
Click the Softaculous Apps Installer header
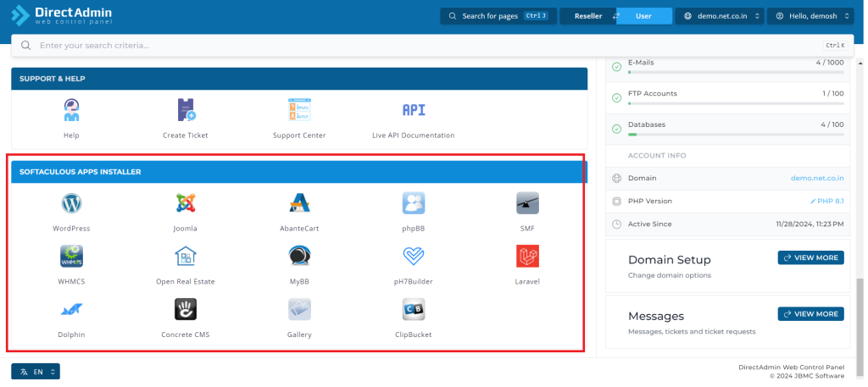pos(299,172)
